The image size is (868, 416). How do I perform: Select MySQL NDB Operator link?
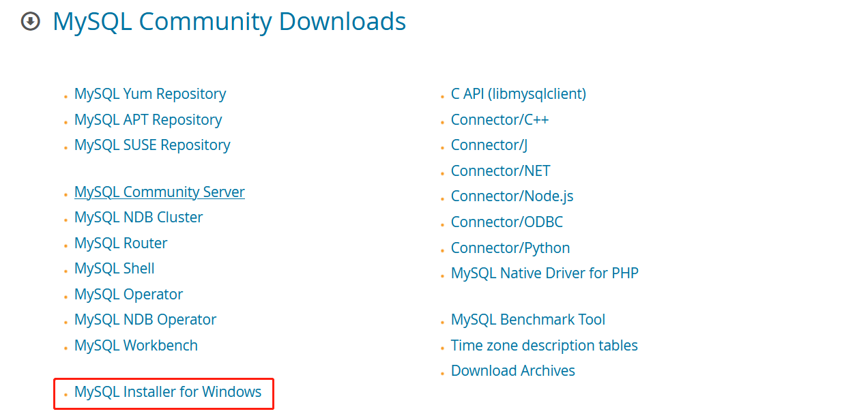pos(145,320)
